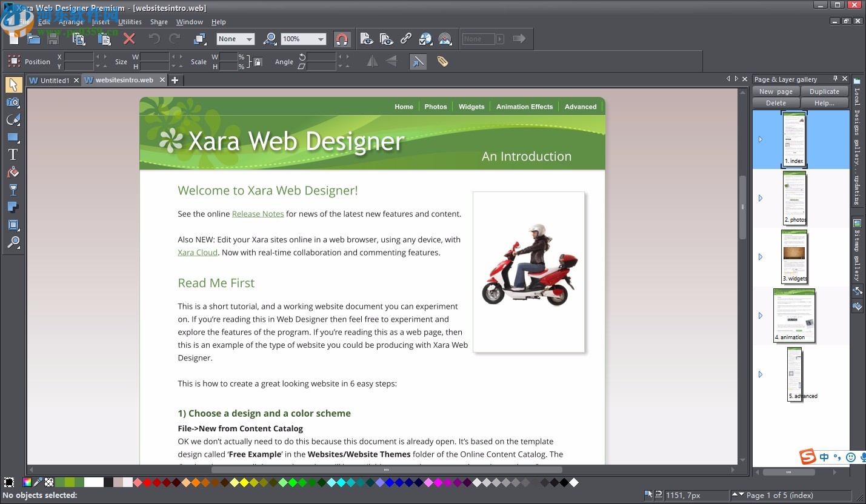Switch to the Untitled1 document tab

[x=53, y=79]
